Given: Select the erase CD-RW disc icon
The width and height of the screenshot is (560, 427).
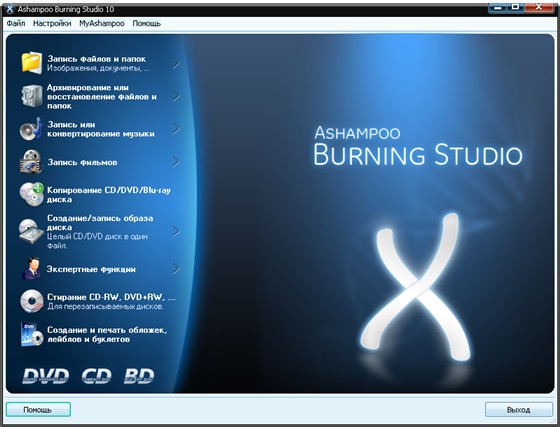Looking at the screenshot, I should coord(31,301).
